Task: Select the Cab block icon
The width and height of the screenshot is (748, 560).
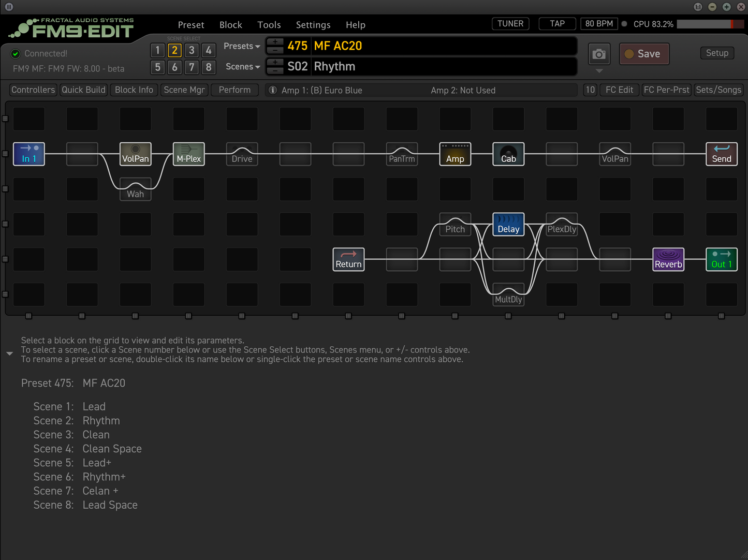Action: tap(508, 154)
